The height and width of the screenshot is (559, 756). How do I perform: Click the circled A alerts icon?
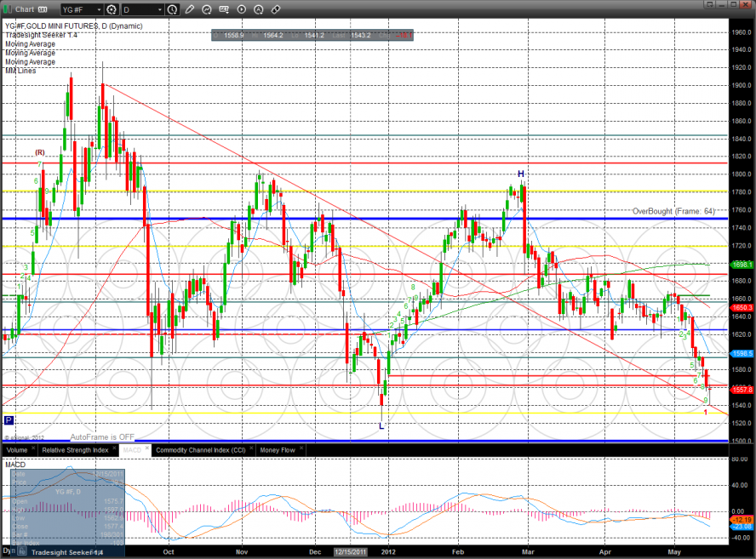click(x=259, y=10)
